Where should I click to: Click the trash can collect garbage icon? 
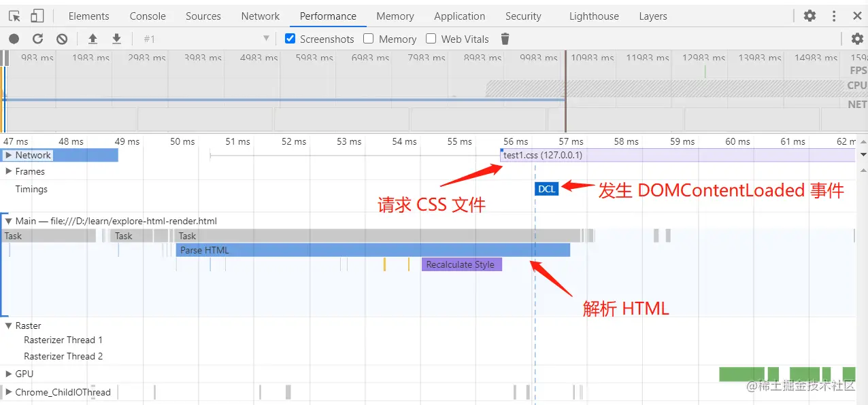505,39
